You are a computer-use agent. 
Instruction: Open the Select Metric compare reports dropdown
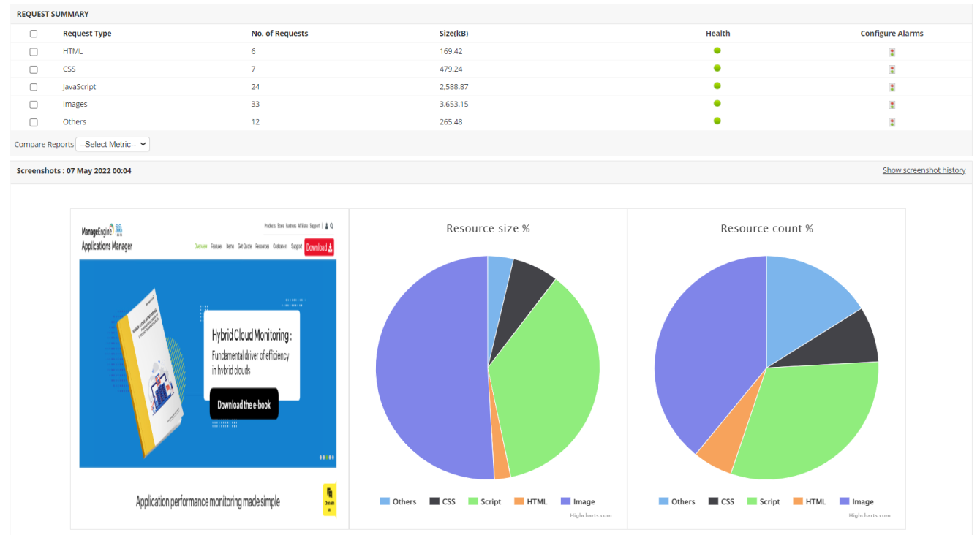coord(113,144)
